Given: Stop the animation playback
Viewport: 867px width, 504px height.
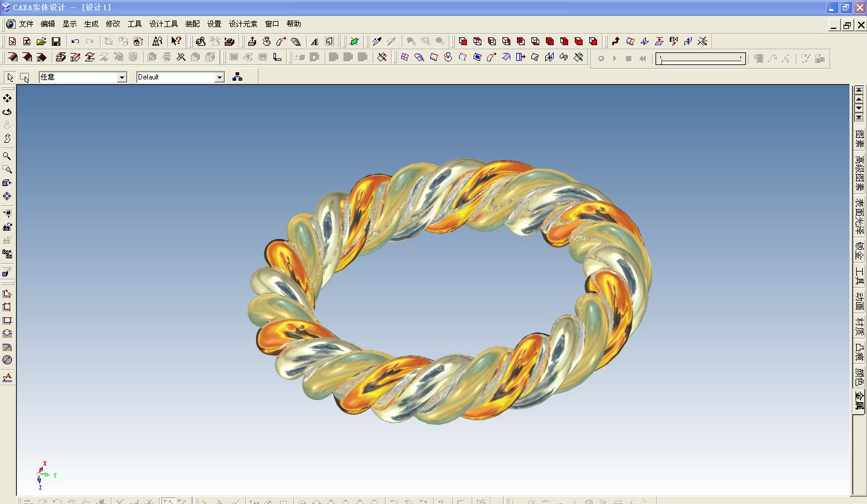Looking at the screenshot, I should click(628, 58).
